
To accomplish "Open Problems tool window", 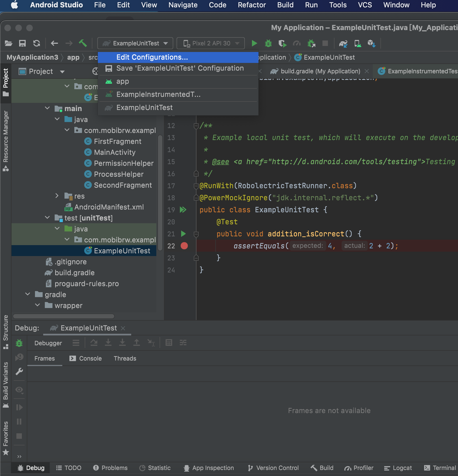I will (110, 468).
